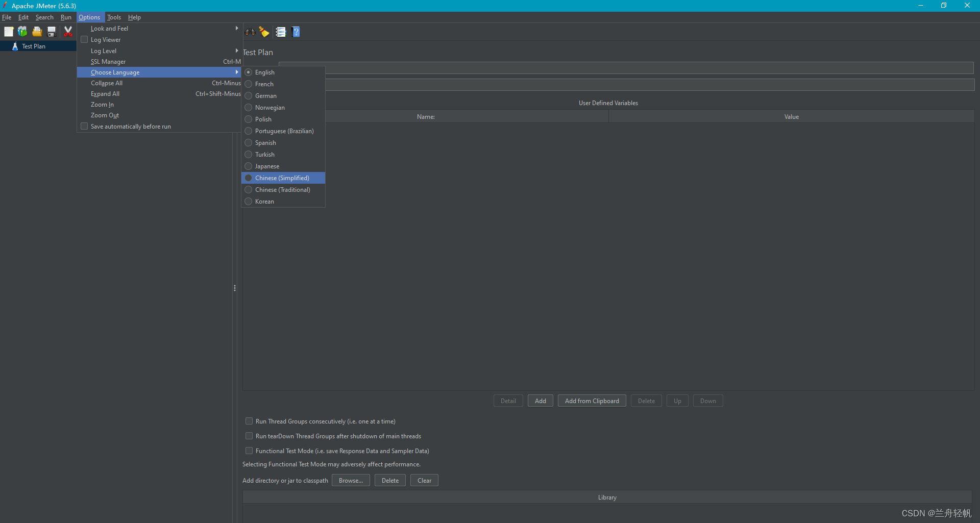Open the Search menu
The image size is (980, 523).
(44, 17)
